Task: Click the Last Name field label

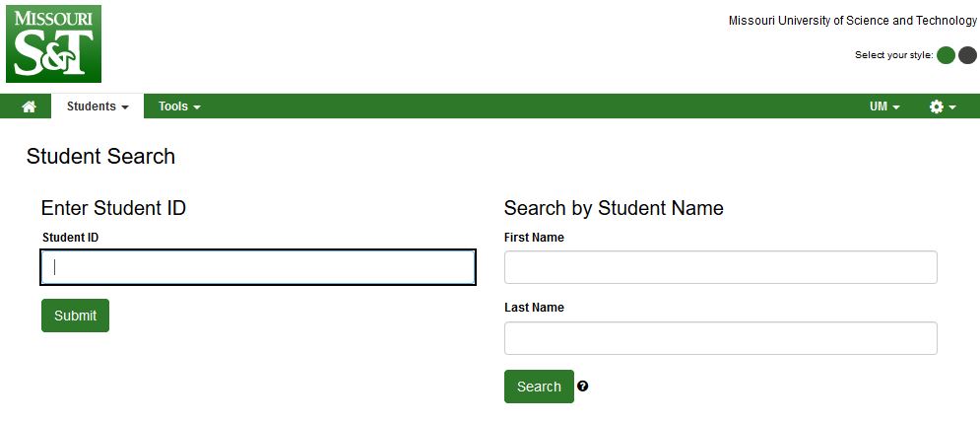Action: 535,308
